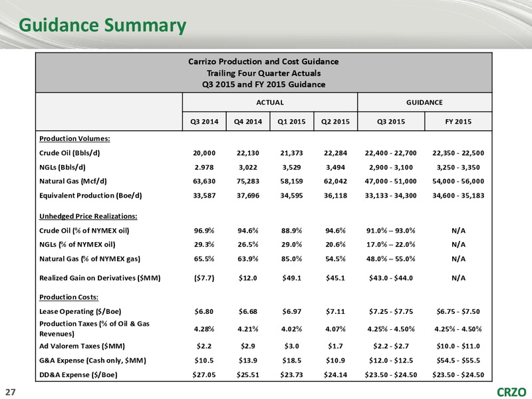Select the Natural Gas (Mcf/d) row label
532x399 pixels.
(73, 181)
